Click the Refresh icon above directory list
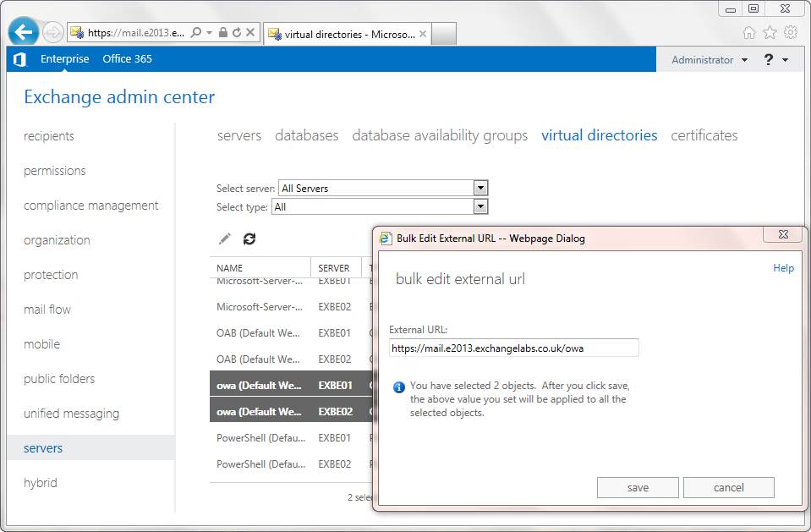 coord(249,239)
